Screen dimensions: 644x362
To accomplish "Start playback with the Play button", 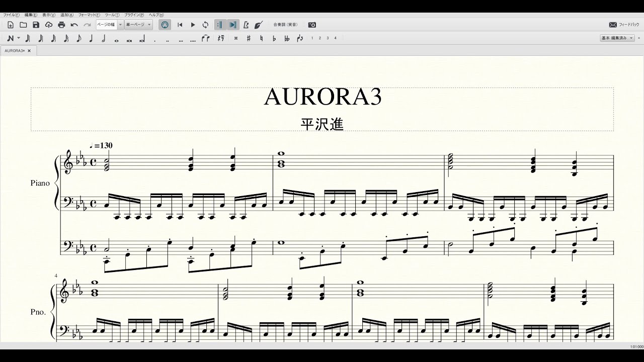I will click(193, 25).
